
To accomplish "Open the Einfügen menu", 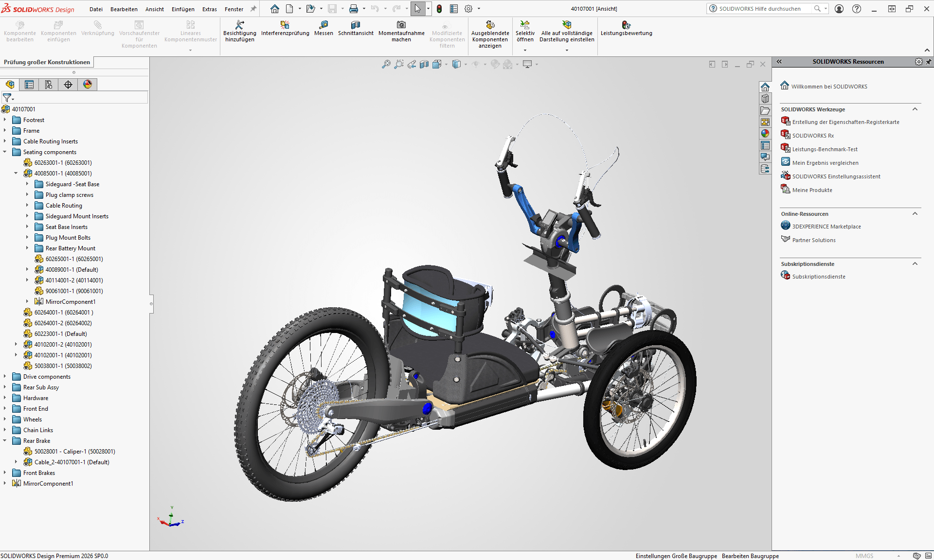I will (183, 9).
